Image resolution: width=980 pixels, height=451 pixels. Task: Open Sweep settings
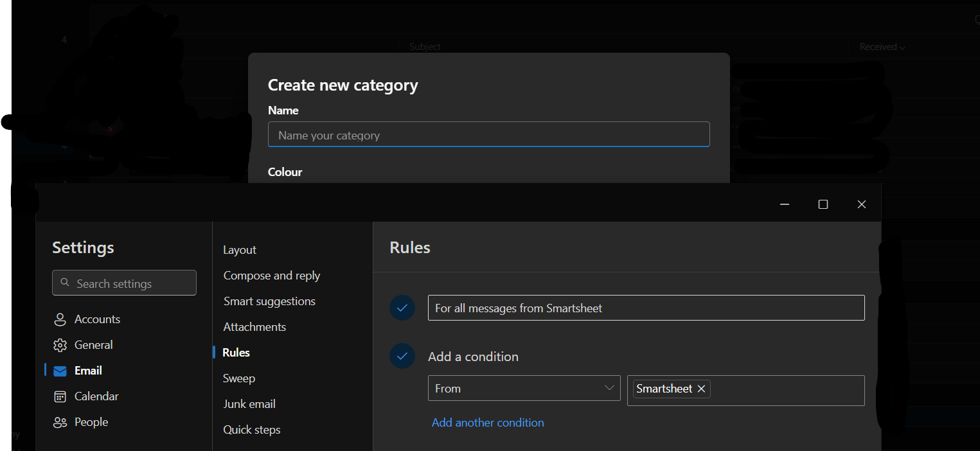(239, 378)
